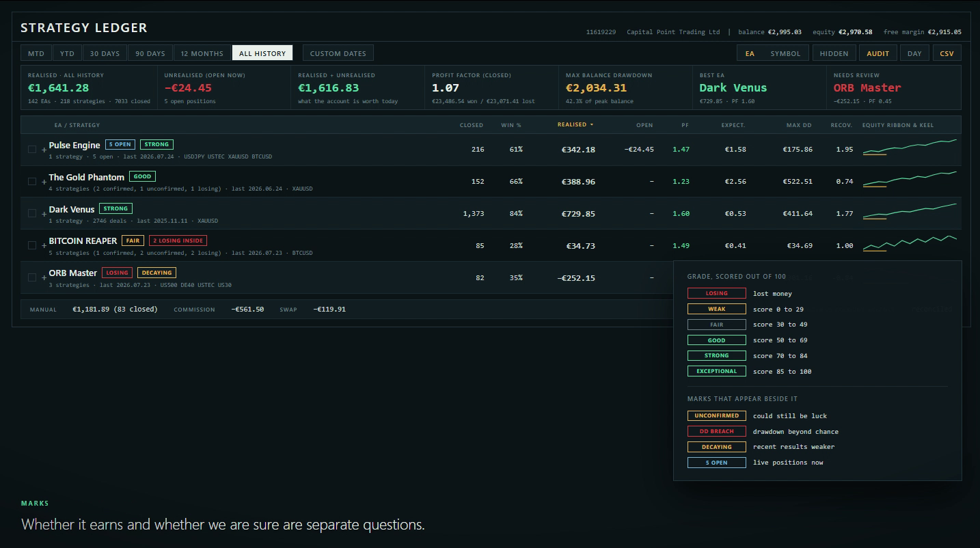The image size is (980, 548).
Task: Click DD BREACH mark in legend
Action: [x=716, y=431]
